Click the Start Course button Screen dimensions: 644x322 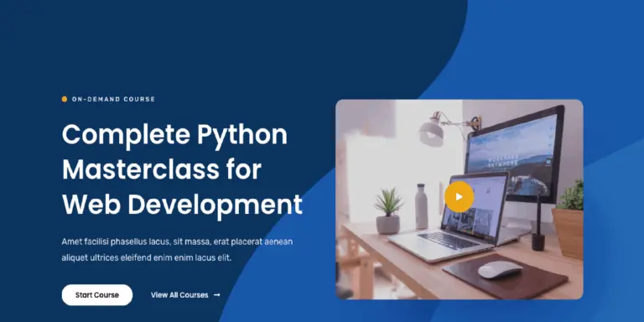[97, 295]
